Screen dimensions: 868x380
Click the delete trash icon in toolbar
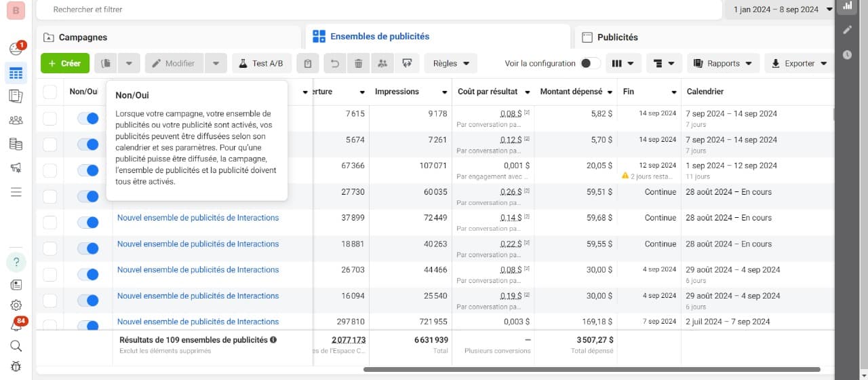point(358,63)
